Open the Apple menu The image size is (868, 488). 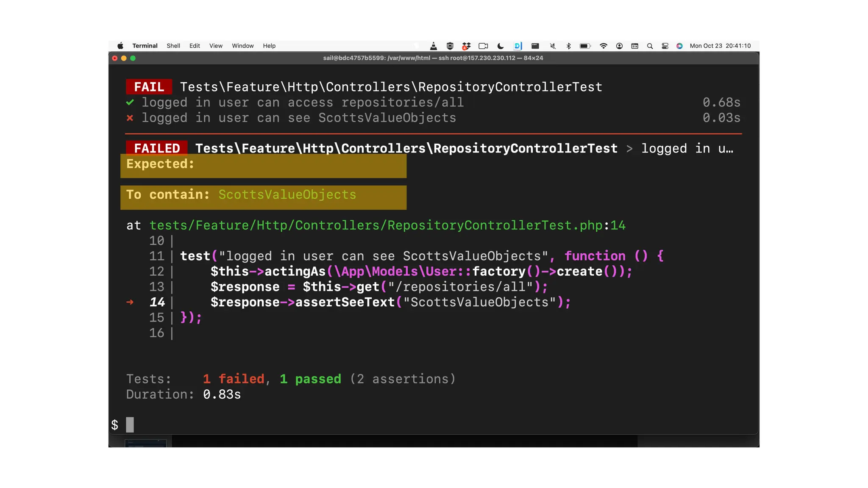click(x=120, y=46)
